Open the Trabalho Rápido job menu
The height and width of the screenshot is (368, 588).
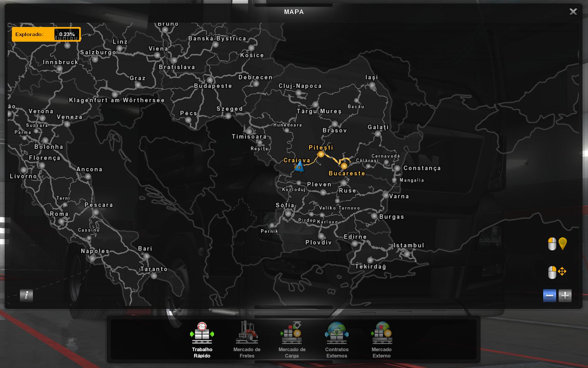point(202,339)
